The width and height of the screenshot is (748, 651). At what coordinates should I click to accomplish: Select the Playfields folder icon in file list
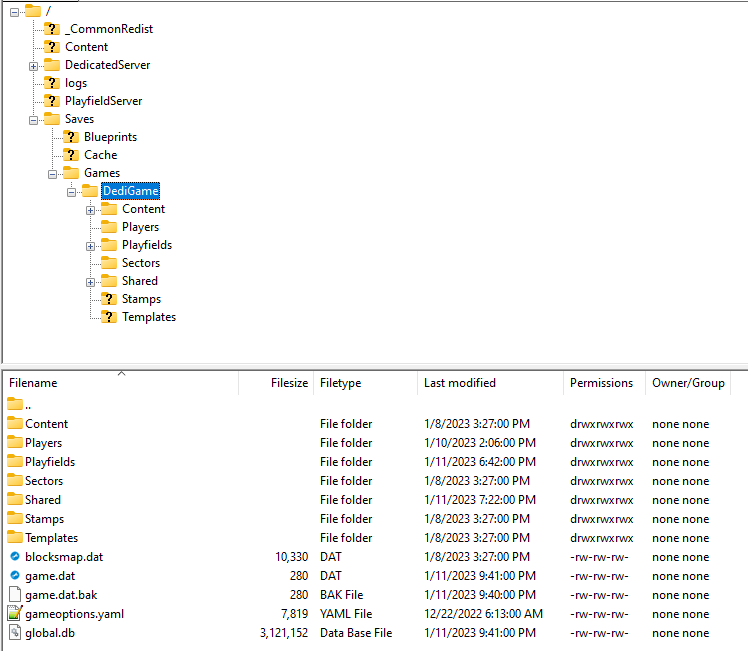click(x=15, y=461)
